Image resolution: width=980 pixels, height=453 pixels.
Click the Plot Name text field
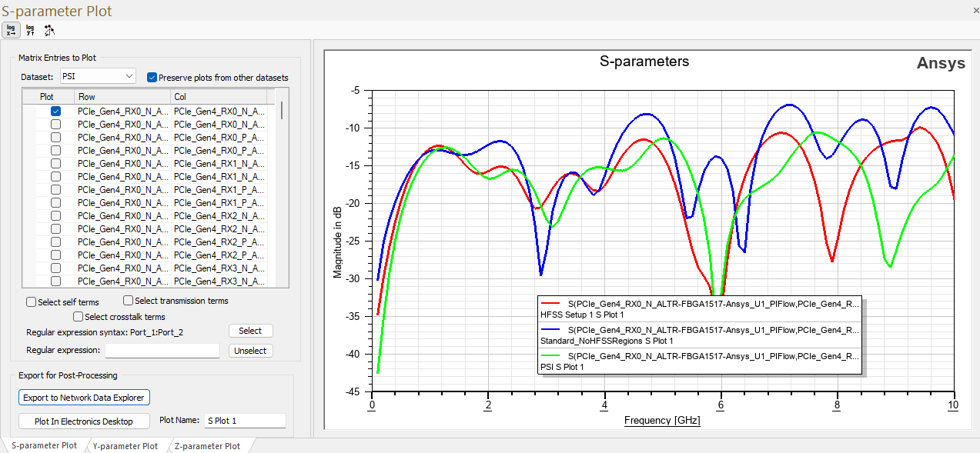coord(244,421)
